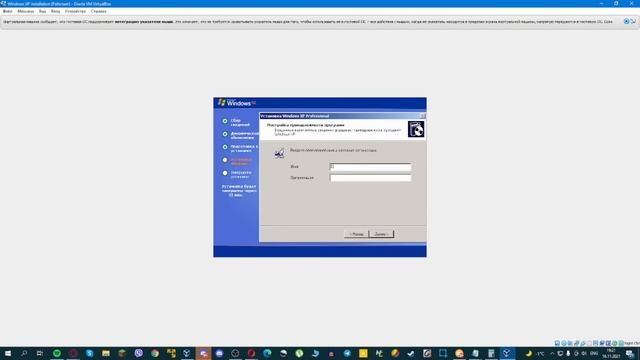Open Skype from the taskbar
640x360 pixels.
point(89,353)
